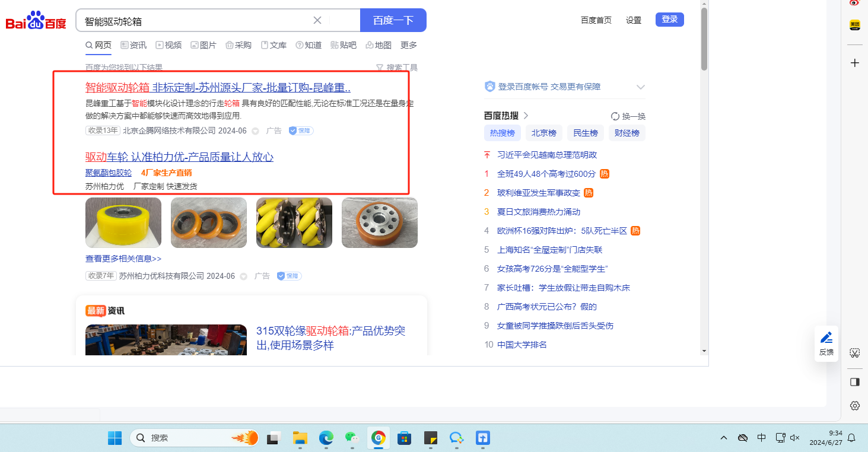Open the 地图 tab

379,45
